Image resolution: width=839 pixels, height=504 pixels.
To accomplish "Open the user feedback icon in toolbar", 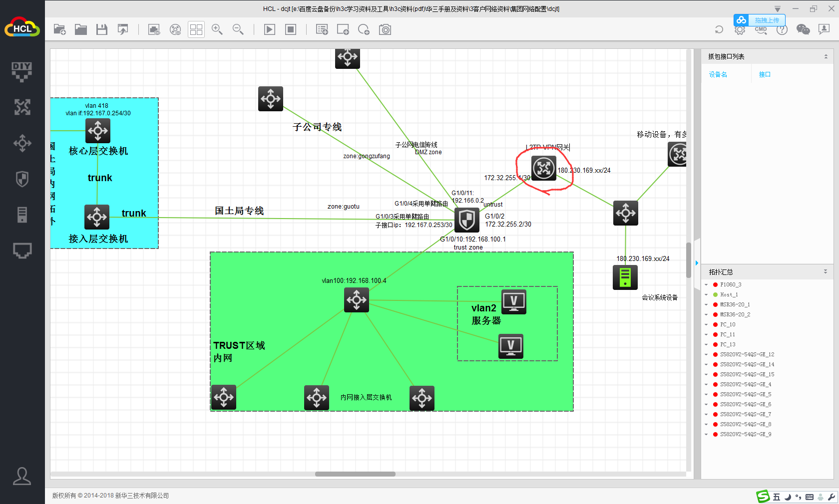I will tap(824, 29).
